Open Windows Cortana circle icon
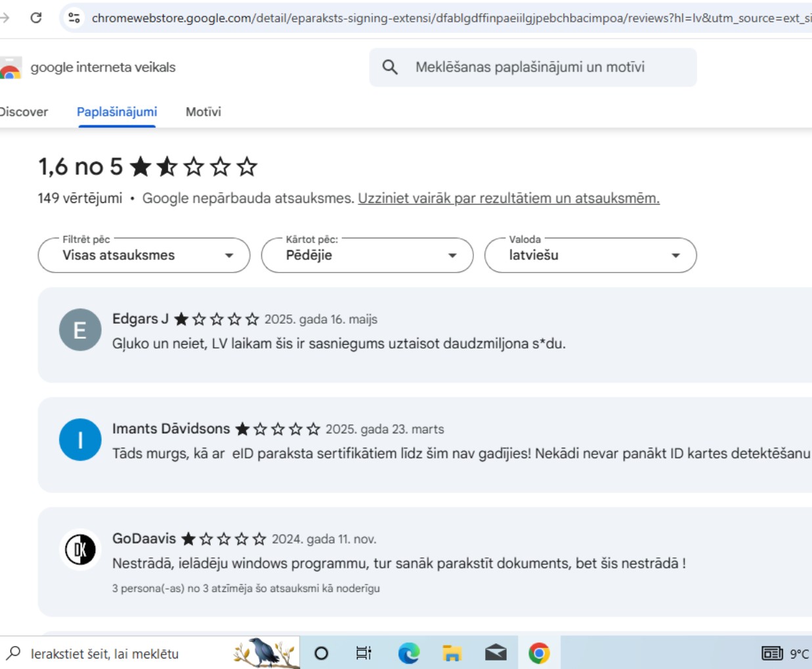812x669 pixels. tap(321, 653)
